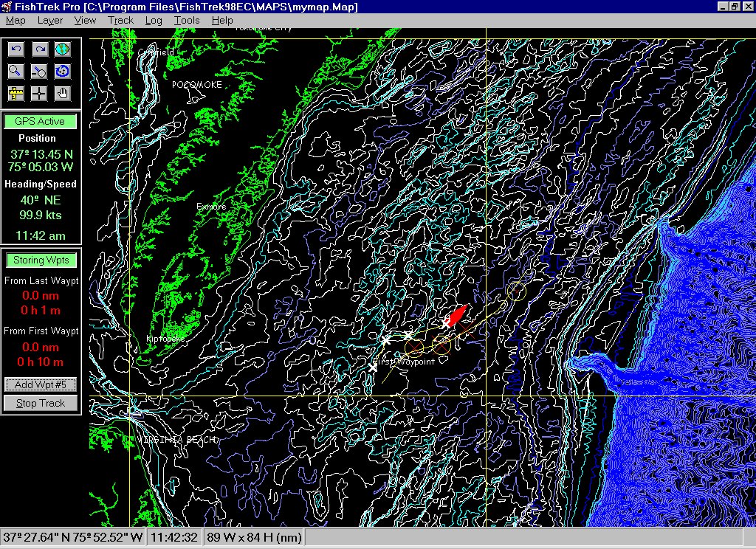756x549 pixels.
Task: Open the Help menu
Action: 221,20
